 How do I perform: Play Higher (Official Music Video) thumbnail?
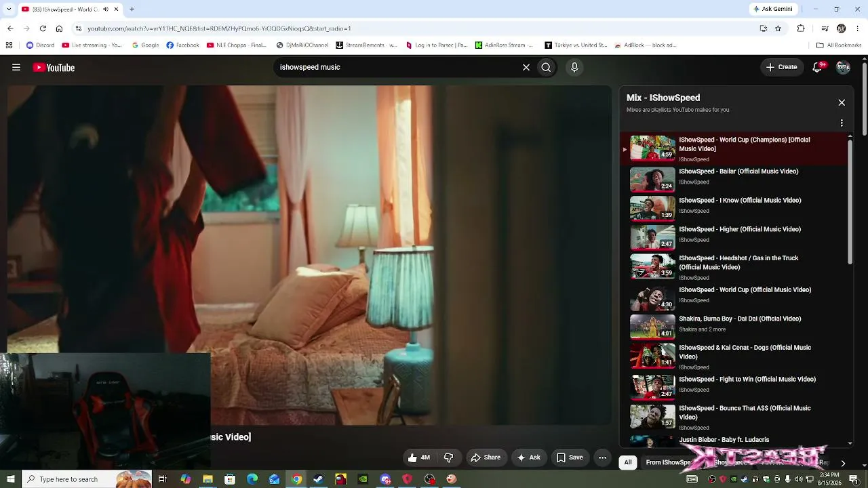point(652,237)
